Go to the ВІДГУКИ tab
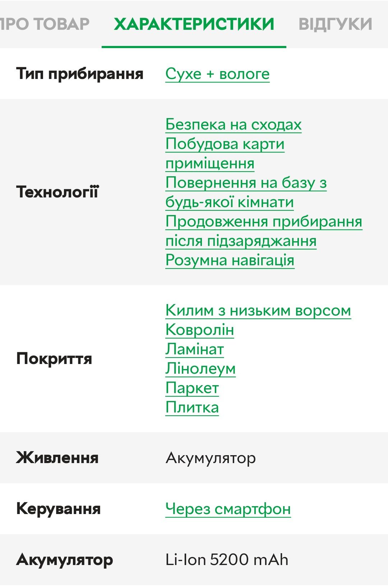This screenshot has height=588, width=388. pyautogui.click(x=336, y=24)
